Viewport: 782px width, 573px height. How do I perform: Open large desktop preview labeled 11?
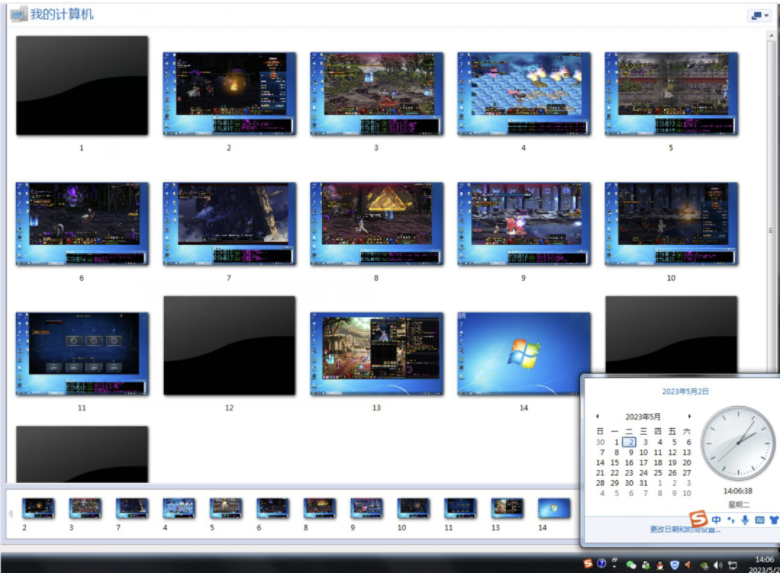82,354
